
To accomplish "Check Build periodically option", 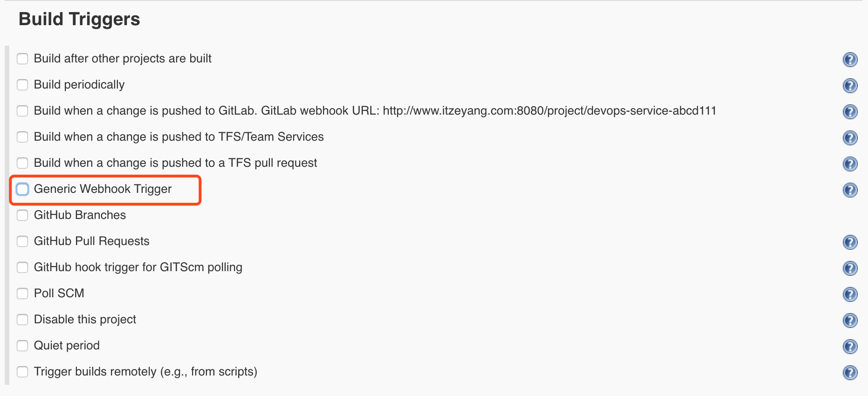I will click(x=22, y=85).
